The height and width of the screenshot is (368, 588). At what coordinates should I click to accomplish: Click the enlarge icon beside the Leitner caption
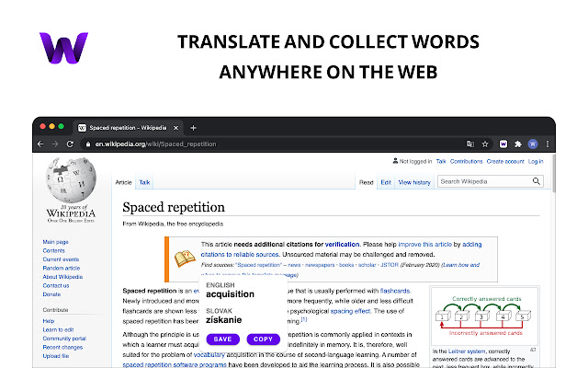(x=533, y=350)
